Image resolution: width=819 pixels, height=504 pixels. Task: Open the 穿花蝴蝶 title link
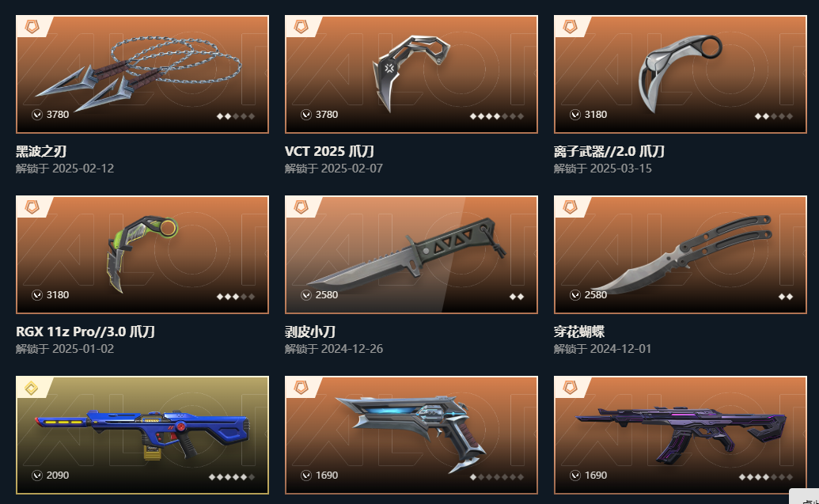pyautogui.click(x=579, y=332)
